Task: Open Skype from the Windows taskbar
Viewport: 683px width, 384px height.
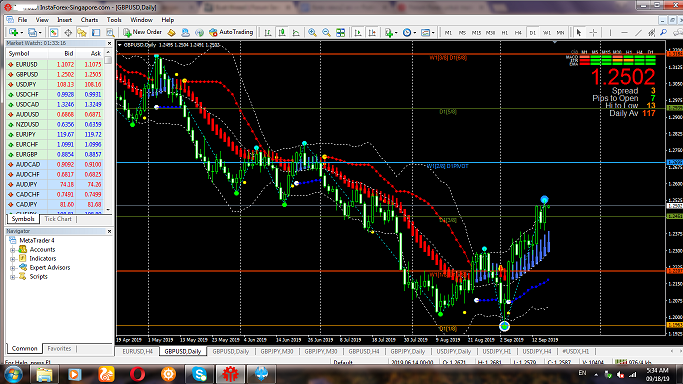Action: tap(199, 374)
